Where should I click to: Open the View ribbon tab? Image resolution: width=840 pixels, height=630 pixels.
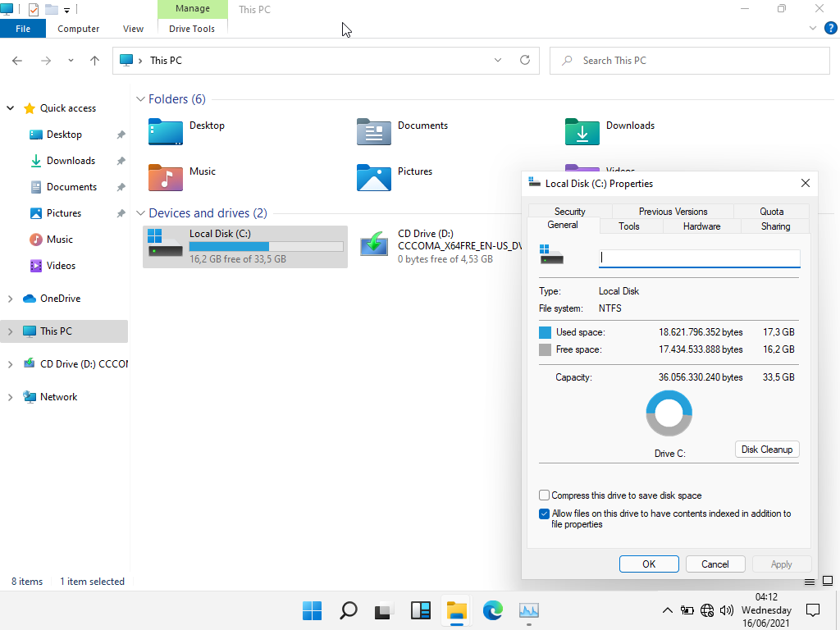tap(133, 29)
